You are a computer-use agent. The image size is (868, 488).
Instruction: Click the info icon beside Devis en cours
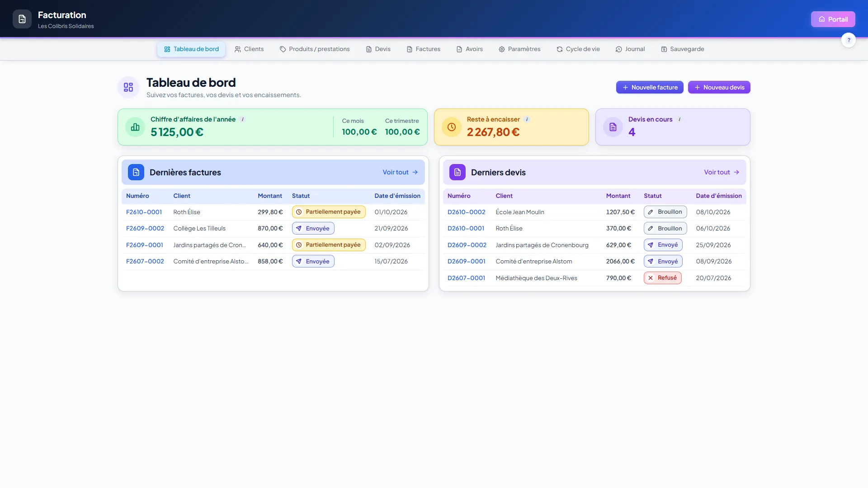tap(679, 119)
